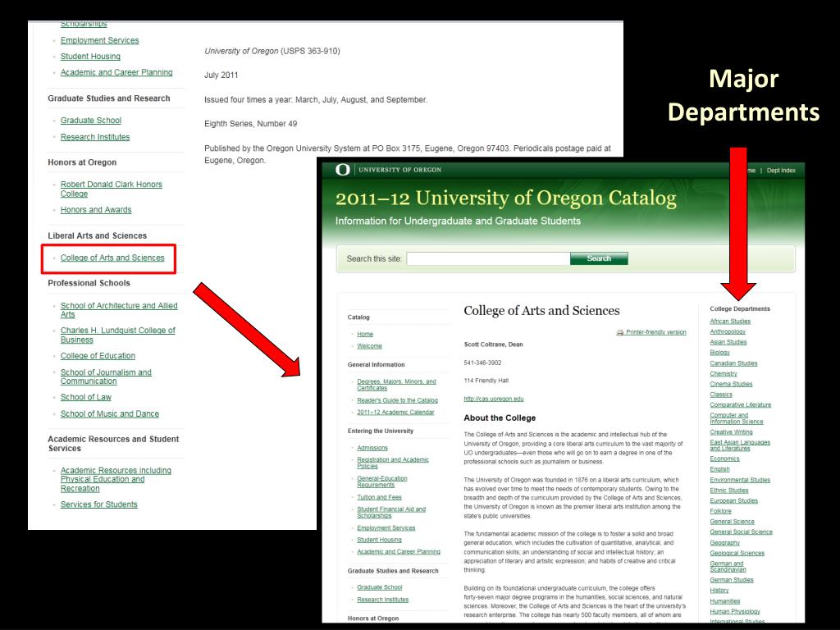Open Asian Studies department link

728,342
